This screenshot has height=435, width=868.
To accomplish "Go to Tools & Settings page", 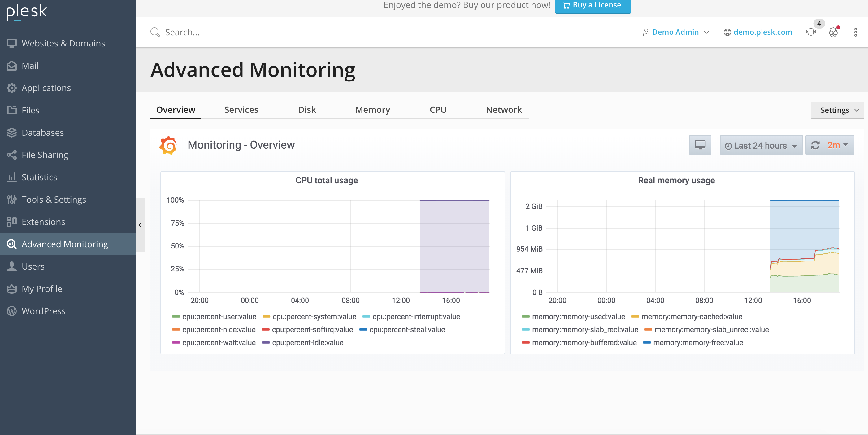I will [68, 199].
